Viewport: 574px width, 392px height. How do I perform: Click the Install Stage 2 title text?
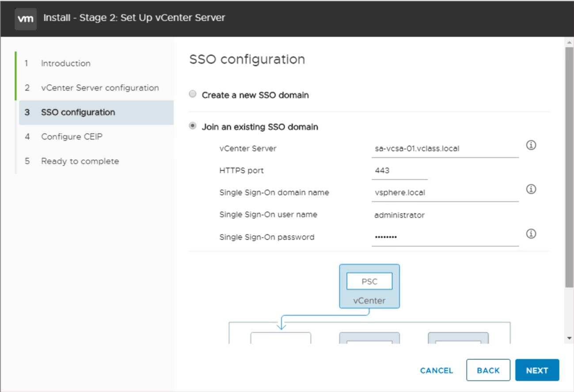[134, 18]
